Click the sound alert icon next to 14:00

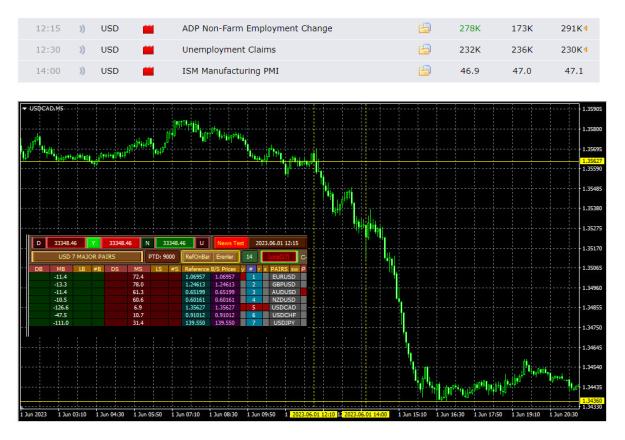pyautogui.click(x=82, y=71)
